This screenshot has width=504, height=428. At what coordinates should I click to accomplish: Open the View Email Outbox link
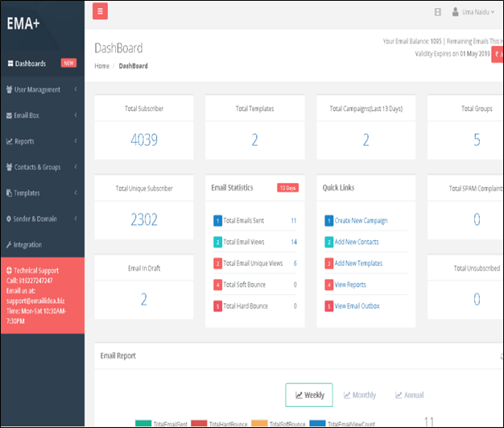[x=357, y=306]
